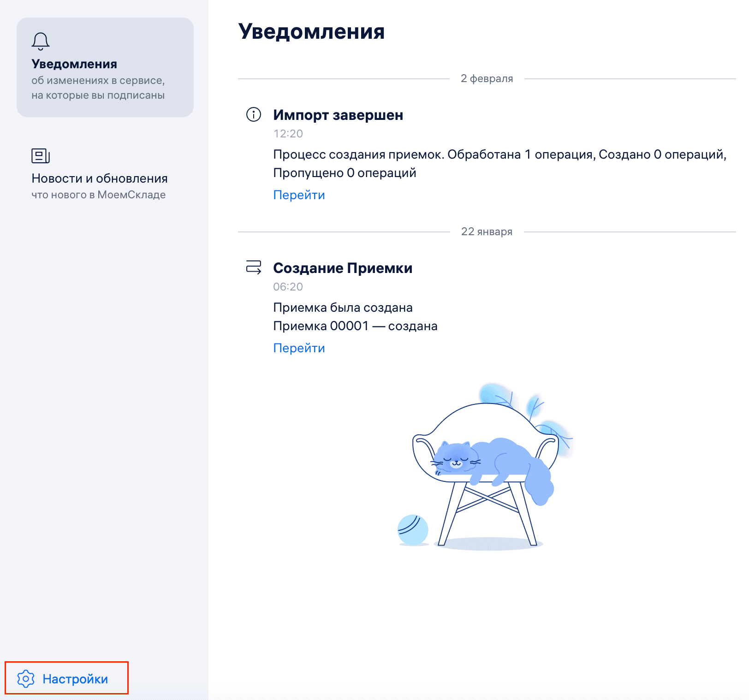Select the newspaper icon above Новости и обновления
Screen dimensions: 749x700
41,156
